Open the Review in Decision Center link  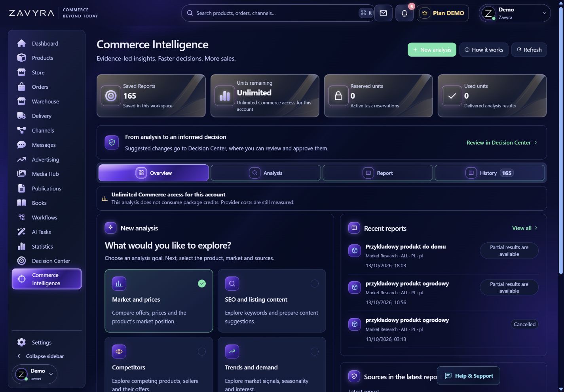coord(501,143)
